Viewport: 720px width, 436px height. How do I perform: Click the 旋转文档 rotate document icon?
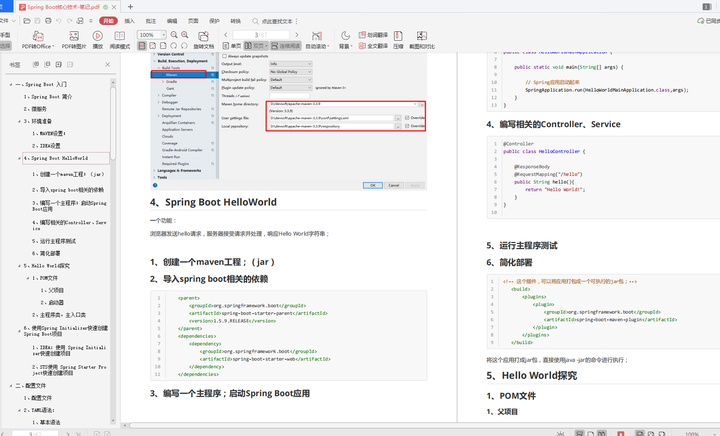pos(203,36)
